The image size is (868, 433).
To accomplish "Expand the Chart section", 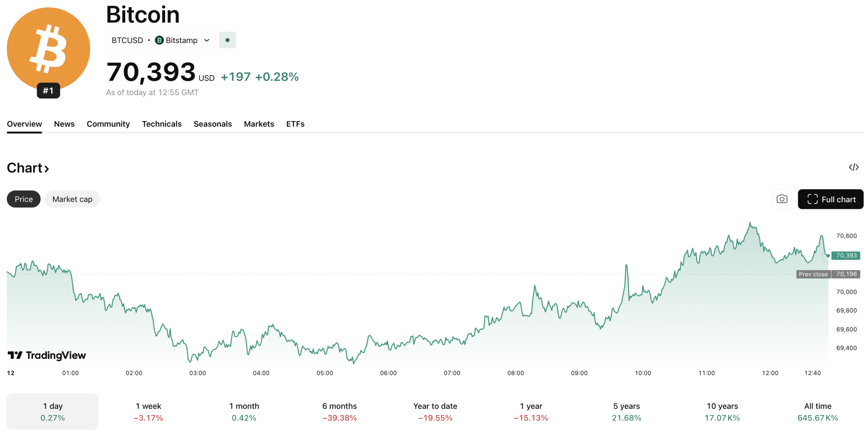I will (28, 168).
